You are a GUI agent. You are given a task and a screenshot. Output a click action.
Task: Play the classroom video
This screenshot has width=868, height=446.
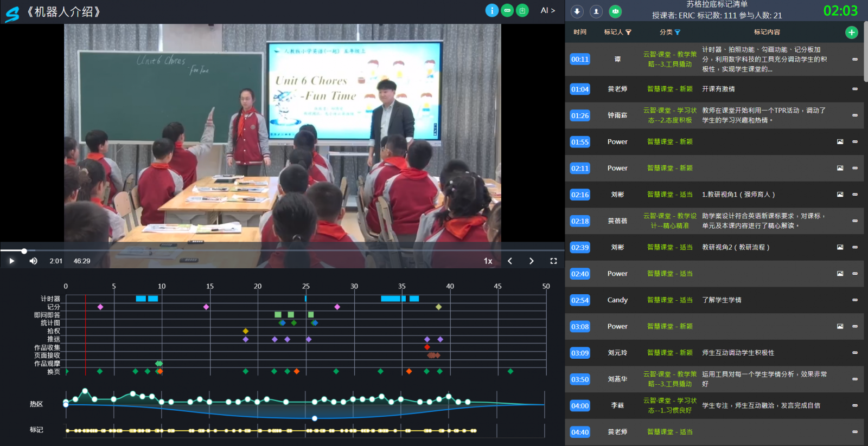11,261
